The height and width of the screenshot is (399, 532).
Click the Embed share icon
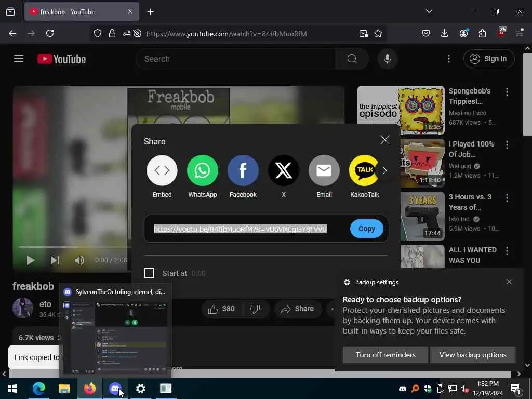tap(162, 170)
